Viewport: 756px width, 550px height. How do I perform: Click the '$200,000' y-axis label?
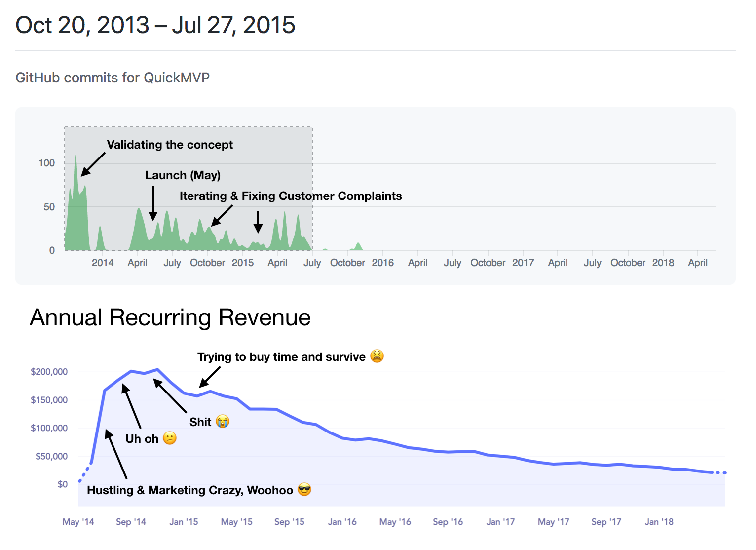click(x=49, y=372)
